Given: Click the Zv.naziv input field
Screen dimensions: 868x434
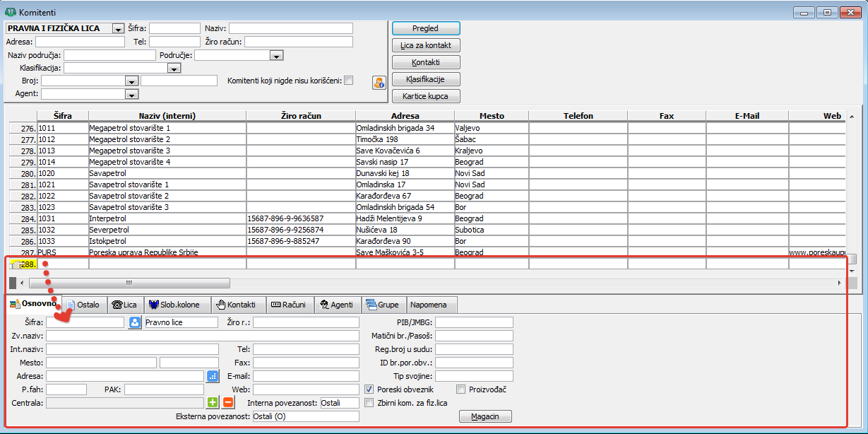Looking at the screenshot, I should [x=203, y=336].
